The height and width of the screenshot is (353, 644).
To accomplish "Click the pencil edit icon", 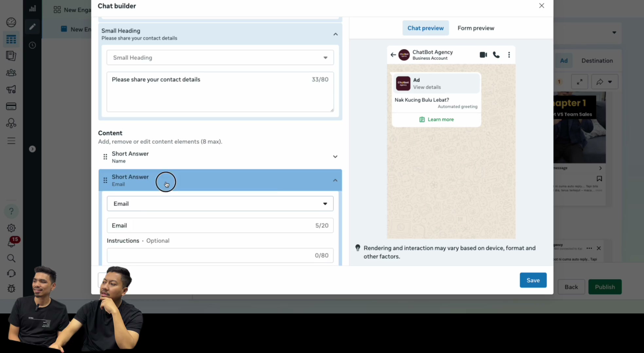I will (x=32, y=26).
